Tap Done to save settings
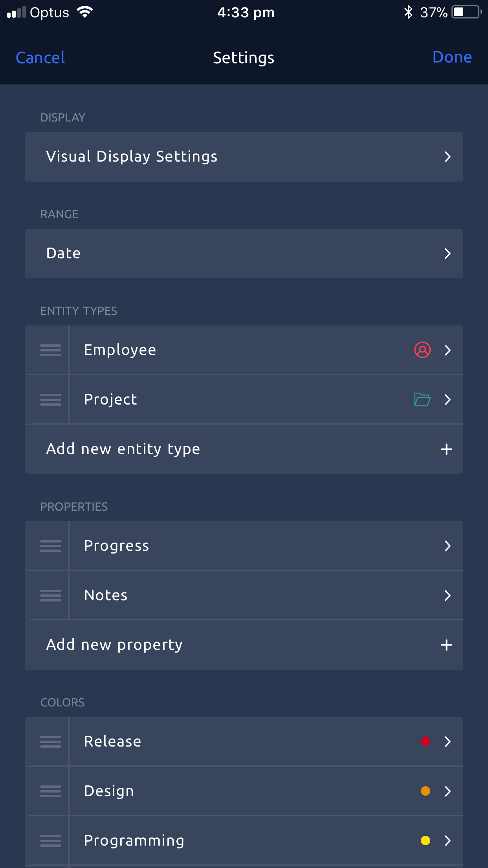The height and width of the screenshot is (868, 488). click(x=452, y=57)
